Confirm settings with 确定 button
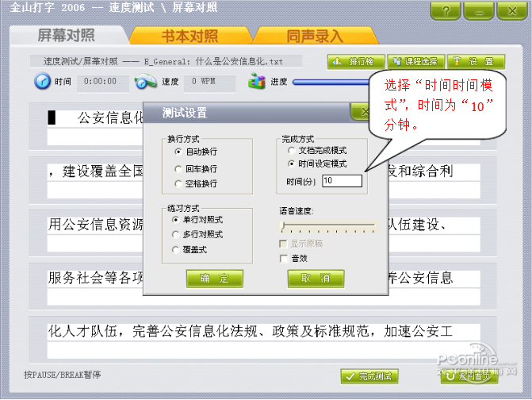The image size is (532, 400). coord(214,279)
